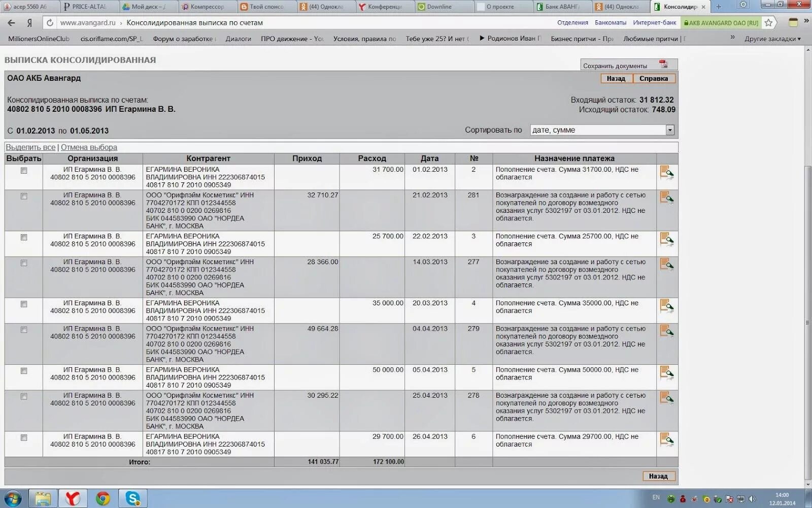Image resolution: width=812 pixels, height=508 pixels.
Task: Open browser settings gear icon
Action: tap(743, 5)
